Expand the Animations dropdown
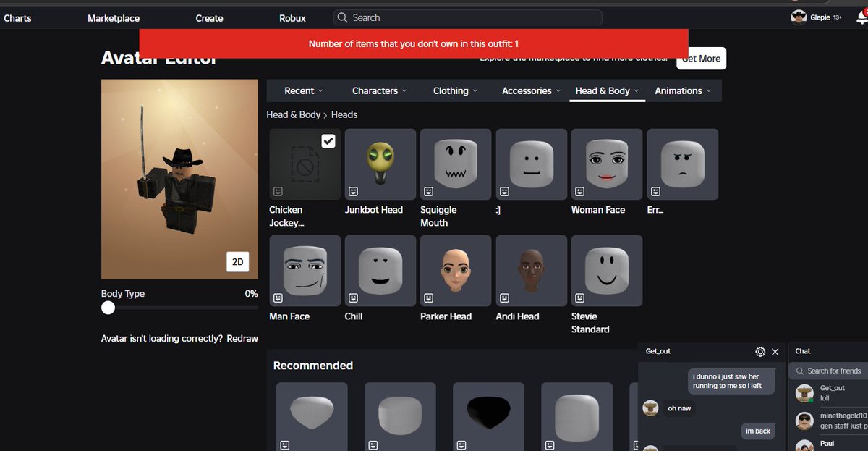This screenshot has height=451, width=868. [x=683, y=90]
